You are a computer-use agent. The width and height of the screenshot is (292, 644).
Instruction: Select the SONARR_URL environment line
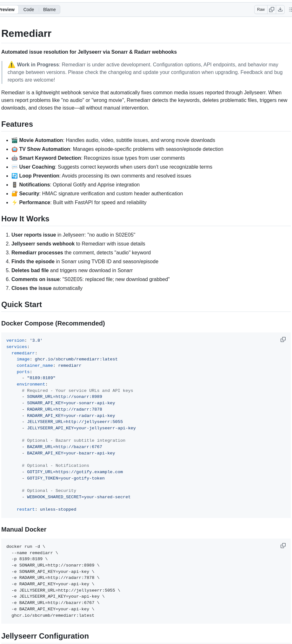64,396
